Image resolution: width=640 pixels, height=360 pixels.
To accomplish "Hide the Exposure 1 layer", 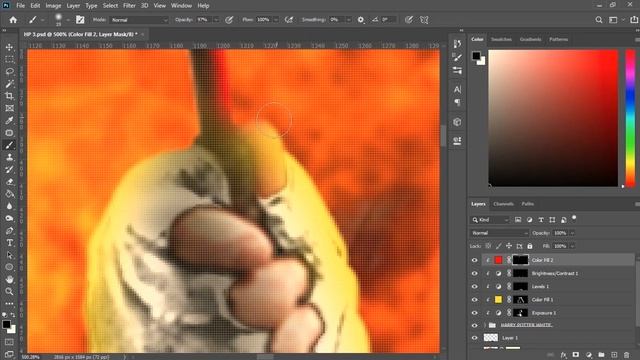I will point(474,313).
